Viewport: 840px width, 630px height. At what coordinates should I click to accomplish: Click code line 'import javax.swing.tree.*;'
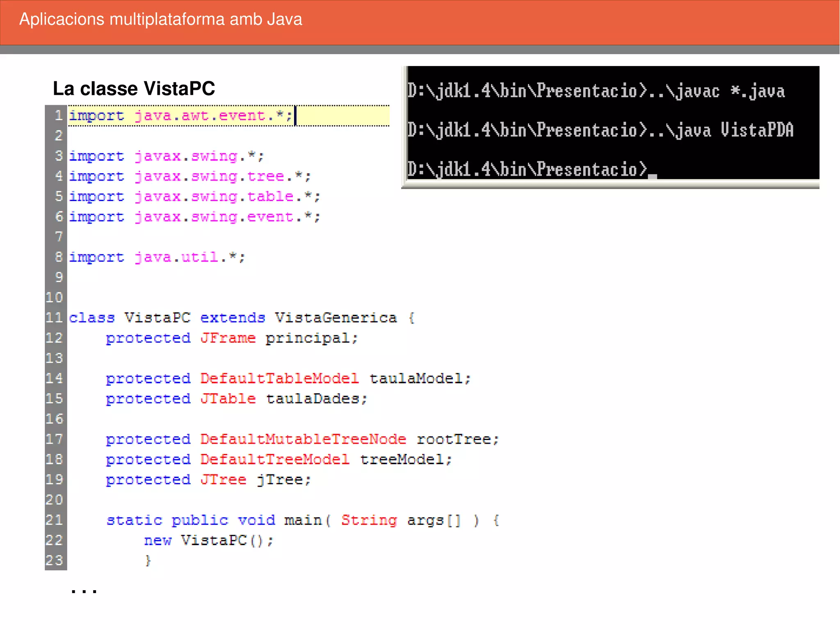tap(190, 176)
